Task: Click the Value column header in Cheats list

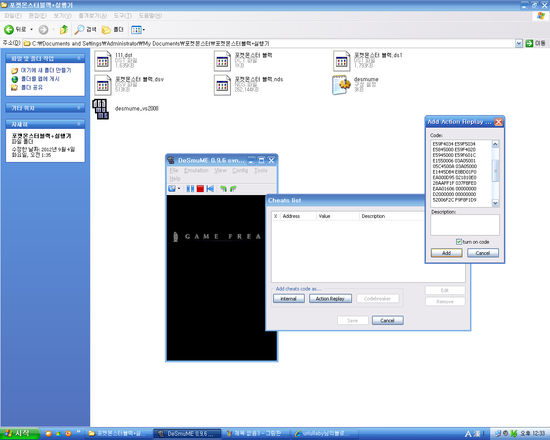Action: (x=337, y=216)
